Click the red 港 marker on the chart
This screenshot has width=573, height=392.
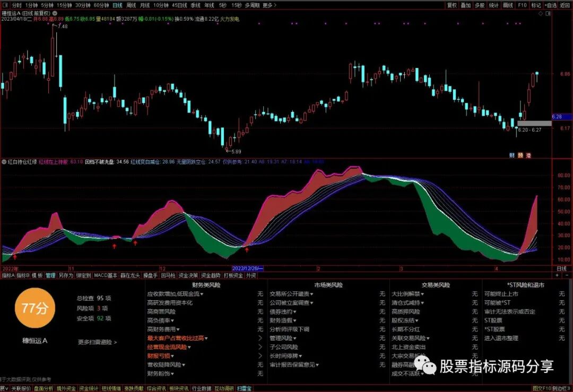click(528, 155)
